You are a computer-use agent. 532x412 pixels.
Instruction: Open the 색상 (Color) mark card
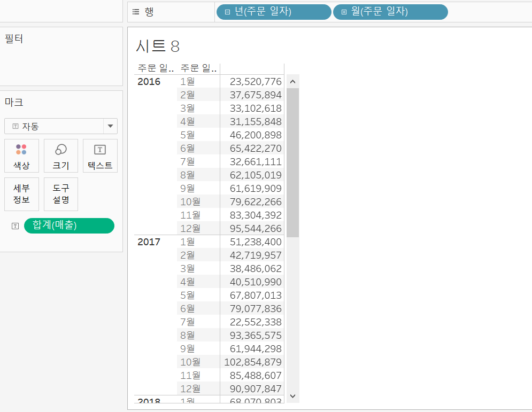coord(22,156)
